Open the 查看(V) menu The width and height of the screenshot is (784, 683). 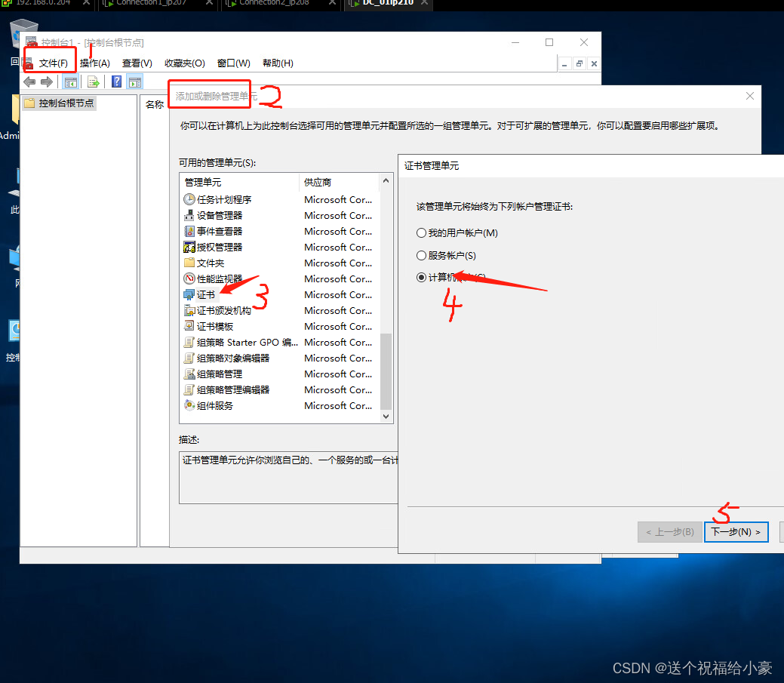(x=137, y=63)
